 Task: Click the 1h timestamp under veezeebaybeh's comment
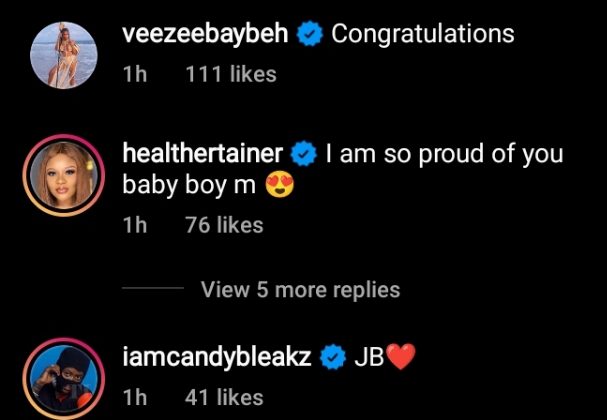[133, 74]
